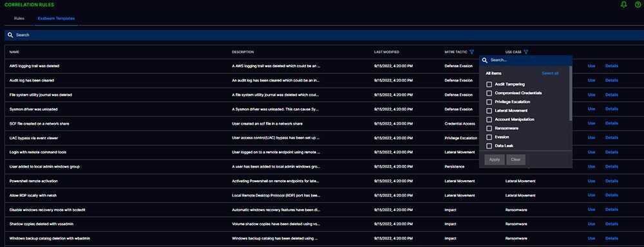644x247 pixels.
Task: Switch to the Exabeam Templates tab
Action: [x=56, y=19]
